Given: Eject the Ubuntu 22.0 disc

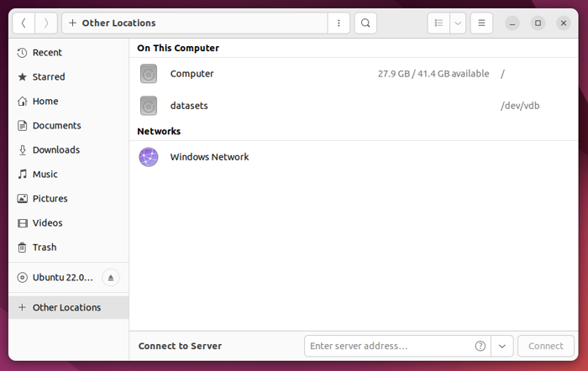Looking at the screenshot, I should click(110, 278).
